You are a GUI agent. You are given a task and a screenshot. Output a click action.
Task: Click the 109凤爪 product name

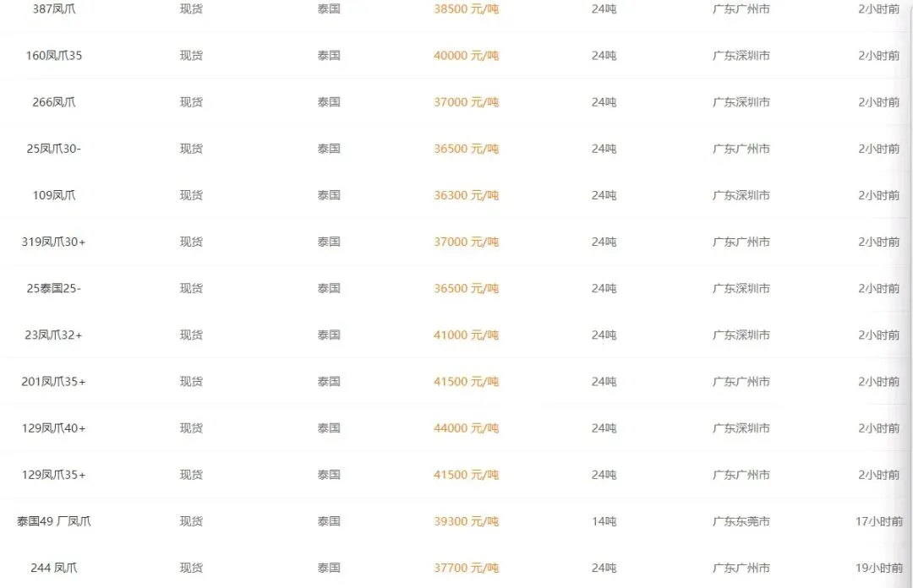click(53, 195)
